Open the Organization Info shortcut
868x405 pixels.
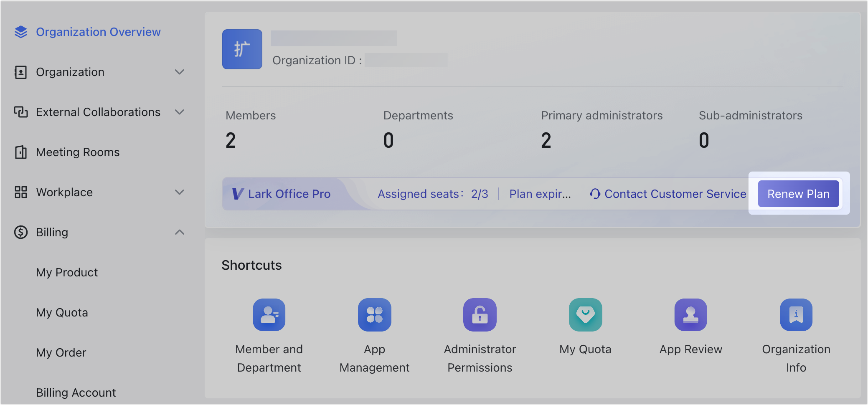796,315
